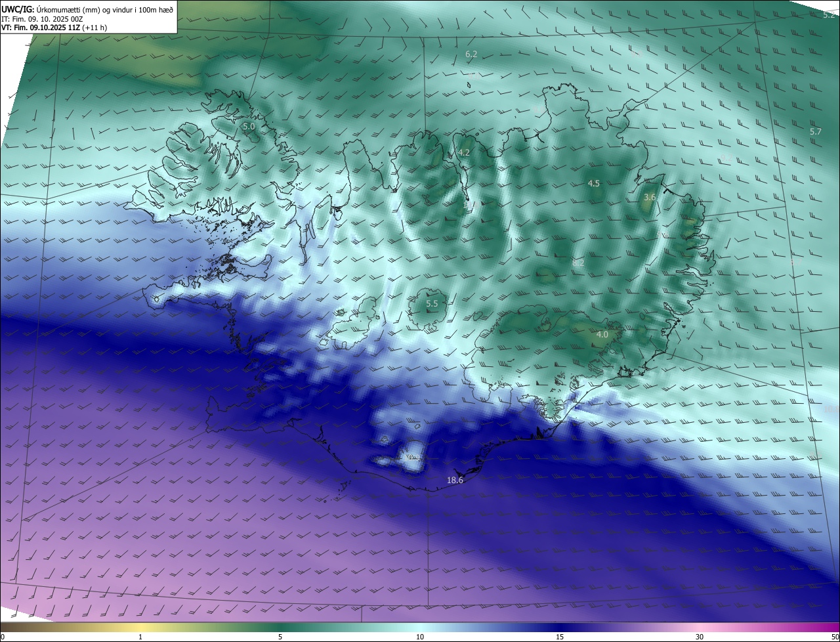Click the 5.7 value at the right edge
Image resolution: width=840 pixels, height=642 pixels.
pyautogui.click(x=815, y=132)
